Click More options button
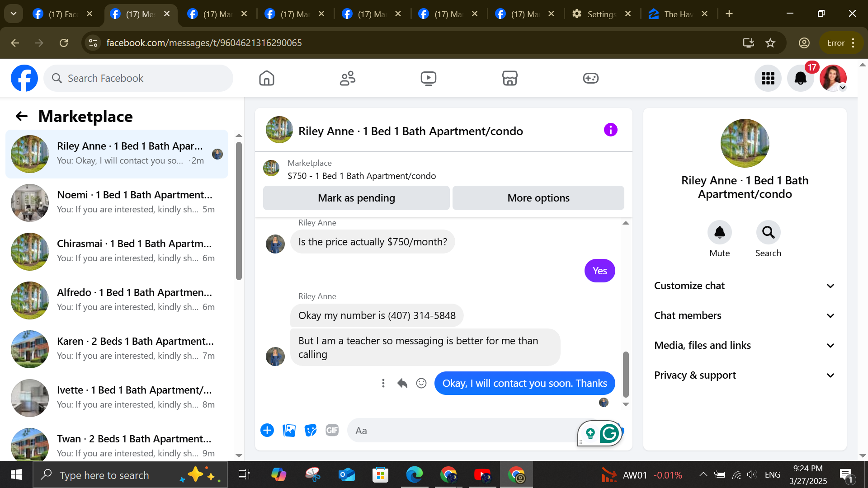Image resolution: width=868 pixels, height=488 pixels. click(x=538, y=198)
